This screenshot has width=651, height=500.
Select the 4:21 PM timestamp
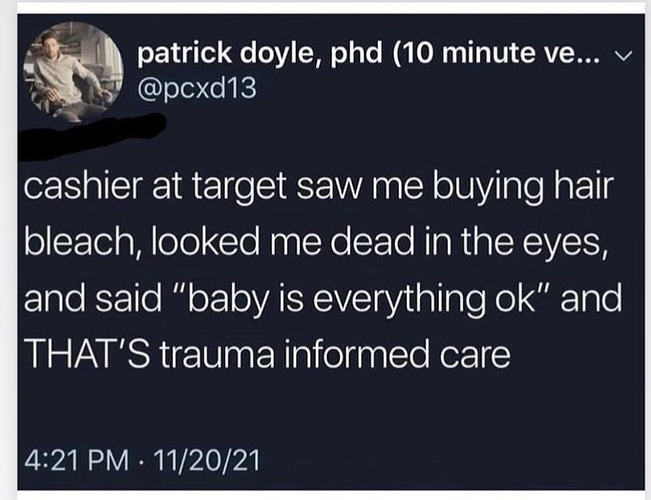click(76, 461)
